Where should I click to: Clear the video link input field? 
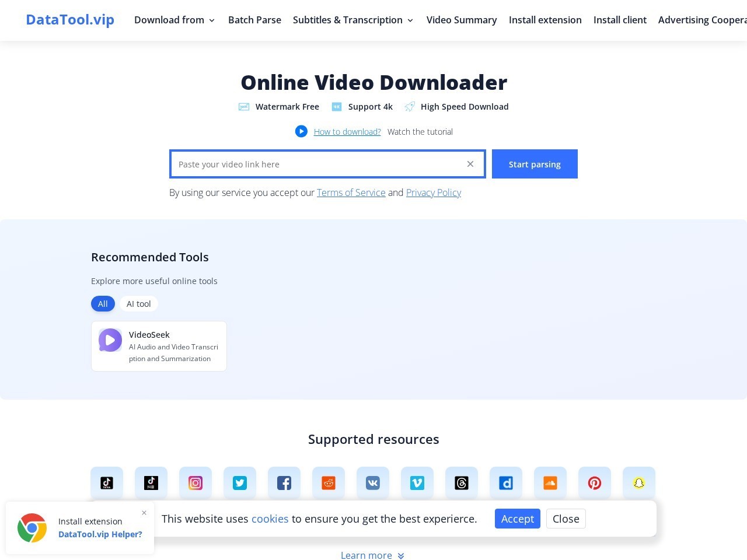(470, 164)
